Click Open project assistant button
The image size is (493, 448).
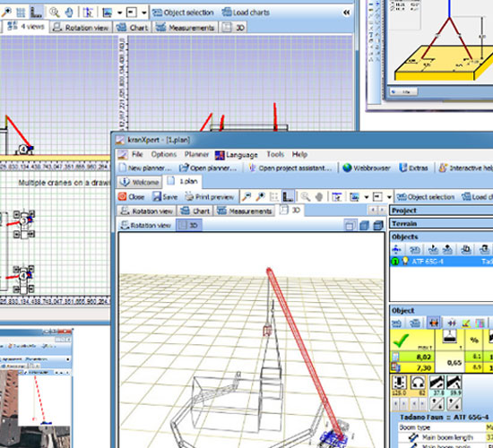pos(290,168)
